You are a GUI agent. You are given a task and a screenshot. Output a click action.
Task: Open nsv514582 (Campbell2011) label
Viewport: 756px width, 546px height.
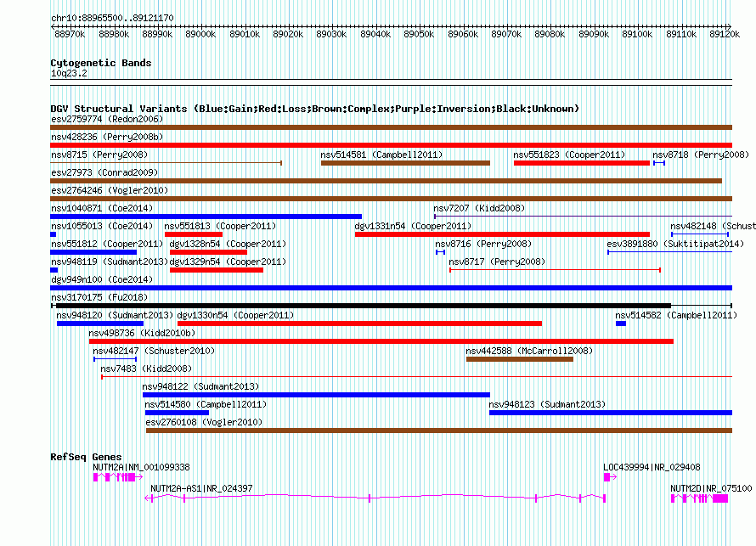676,315
